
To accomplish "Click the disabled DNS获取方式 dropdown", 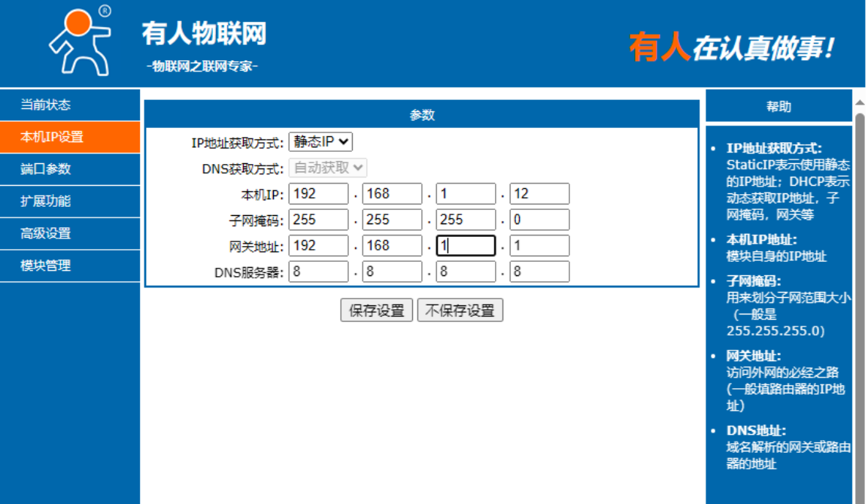I will coord(328,168).
